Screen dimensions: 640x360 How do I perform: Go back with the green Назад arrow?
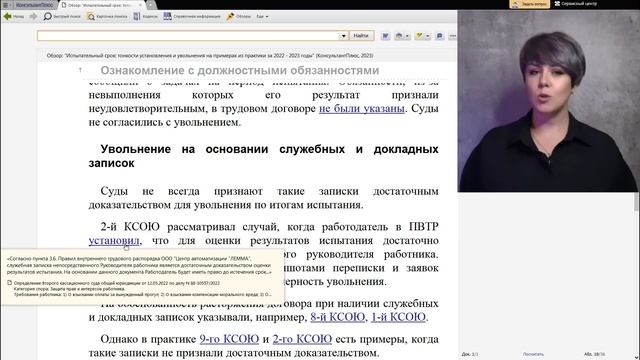[13, 16]
